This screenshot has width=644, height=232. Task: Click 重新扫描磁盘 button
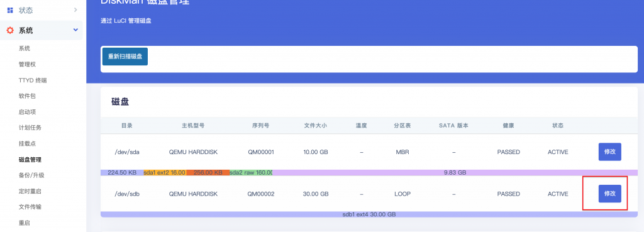pyautogui.click(x=125, y=57)
